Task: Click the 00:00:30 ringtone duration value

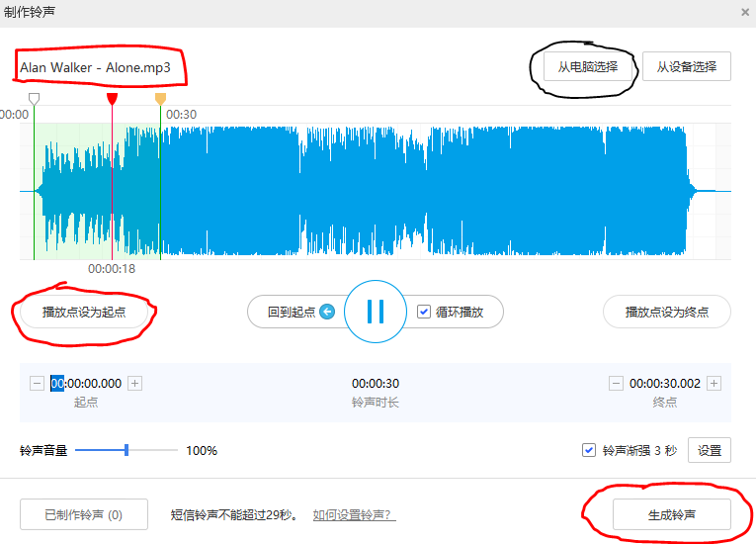Action: point(376,383)
